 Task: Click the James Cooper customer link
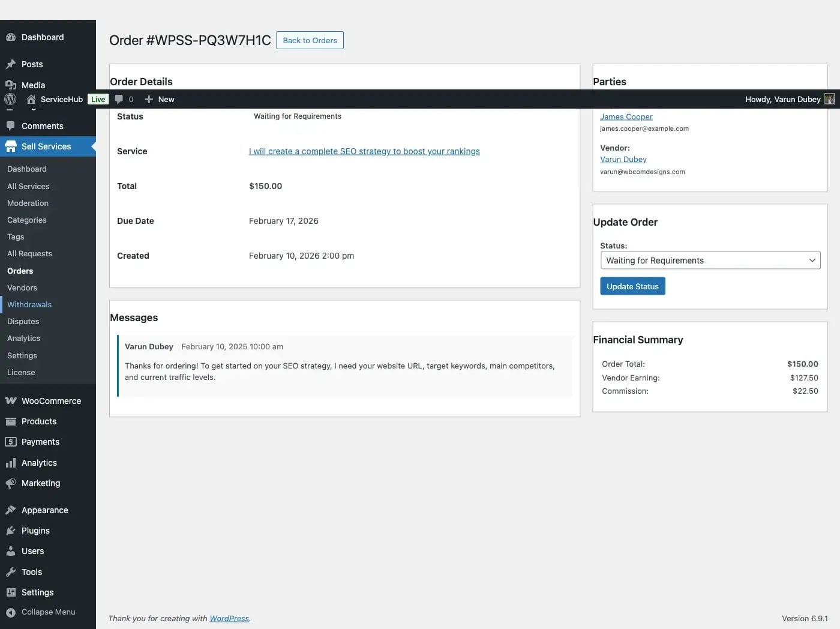point(626,116)
